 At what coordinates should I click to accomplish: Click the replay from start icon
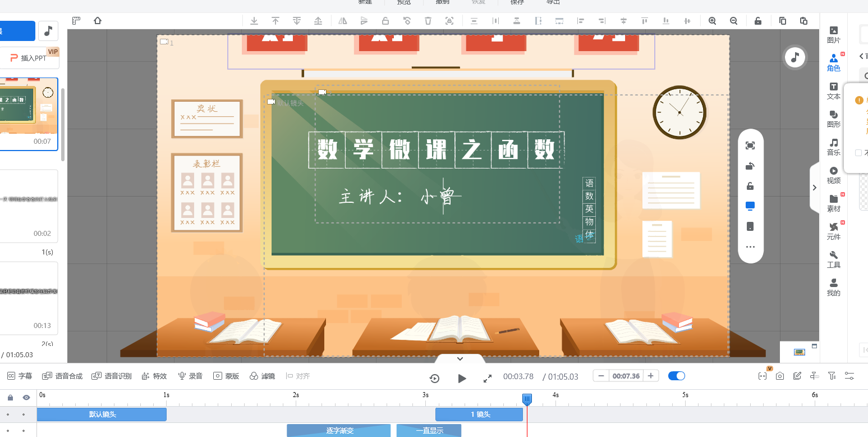pos(434,378)
